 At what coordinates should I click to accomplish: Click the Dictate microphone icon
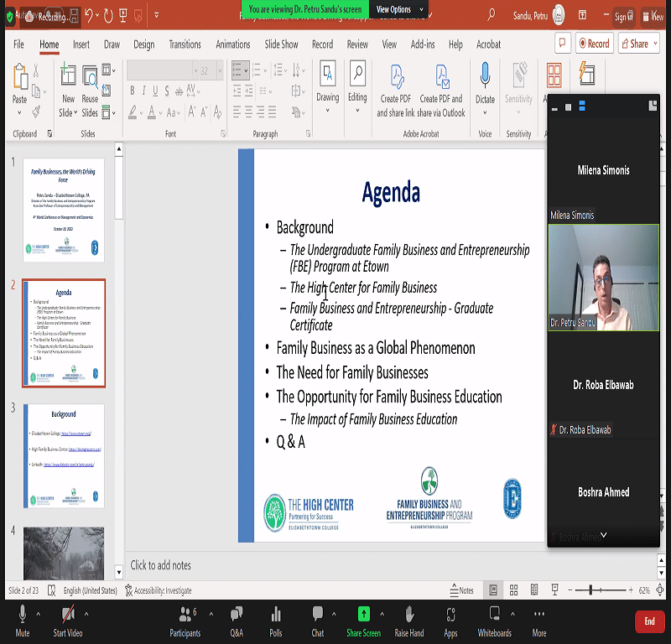click(485, 84)
